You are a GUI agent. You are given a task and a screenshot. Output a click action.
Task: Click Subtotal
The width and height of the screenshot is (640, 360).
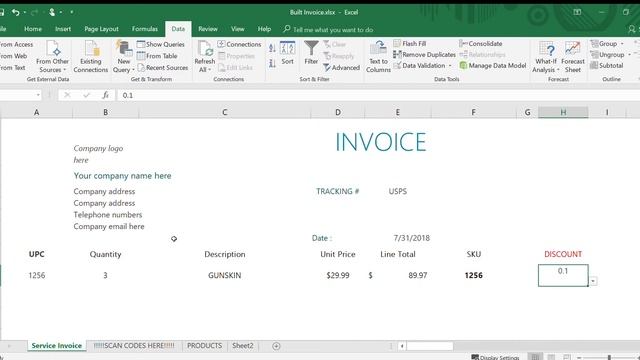click(607, 65)
